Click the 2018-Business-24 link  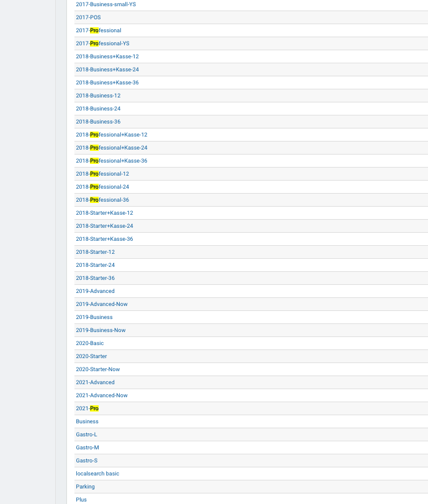[x=99, y=109]
